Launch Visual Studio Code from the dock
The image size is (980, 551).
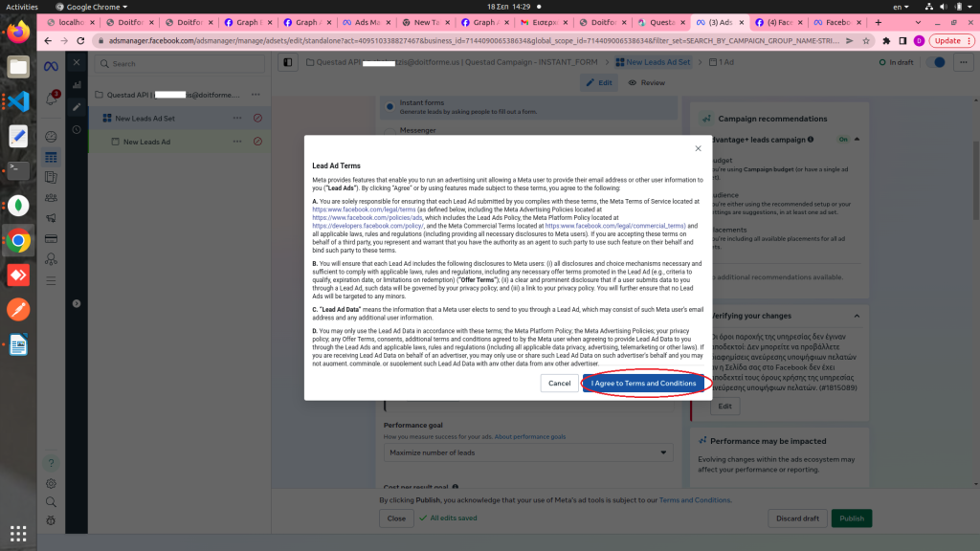pyautogui.click(x=18, y=100)
